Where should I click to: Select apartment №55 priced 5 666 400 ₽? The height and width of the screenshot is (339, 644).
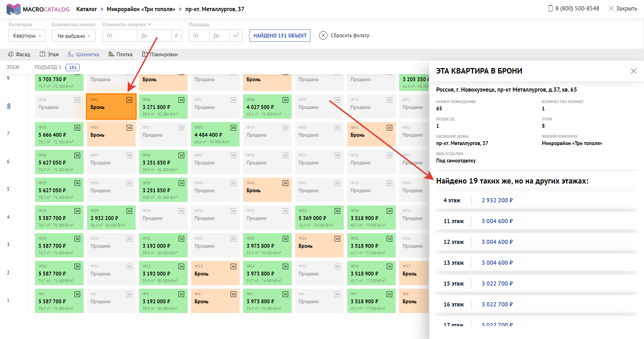59,134
